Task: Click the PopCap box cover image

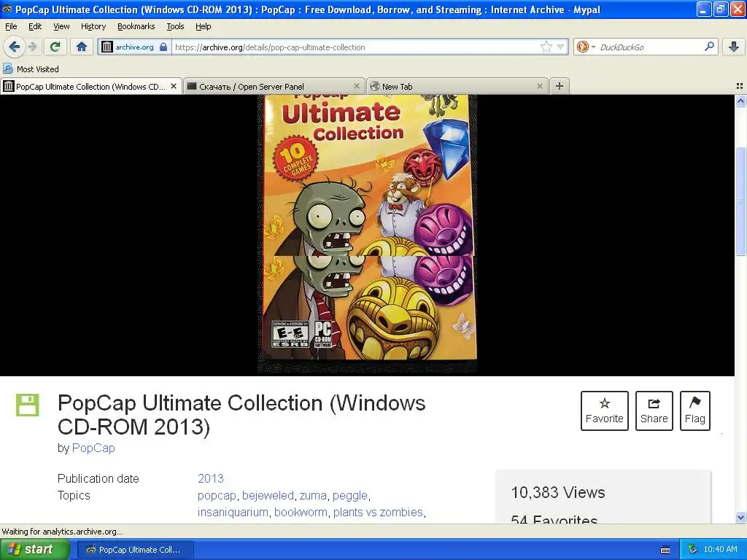Action: [368, 233]
